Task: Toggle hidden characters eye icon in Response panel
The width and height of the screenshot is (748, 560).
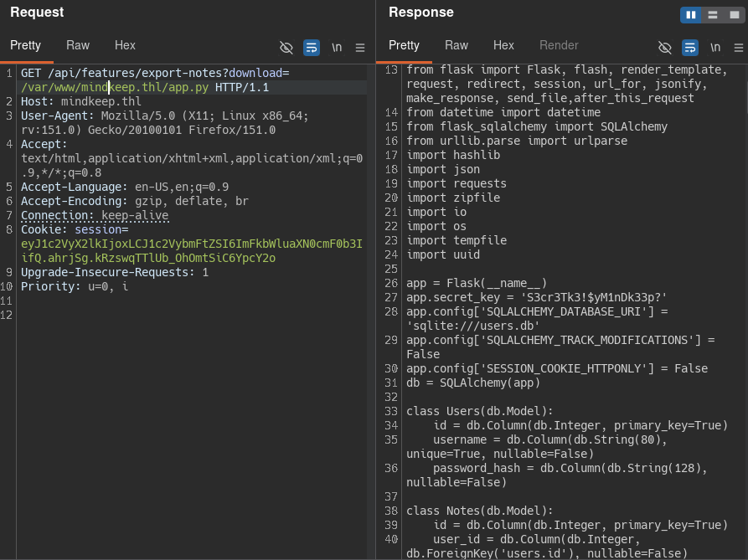Action: (x=665, y=48)
